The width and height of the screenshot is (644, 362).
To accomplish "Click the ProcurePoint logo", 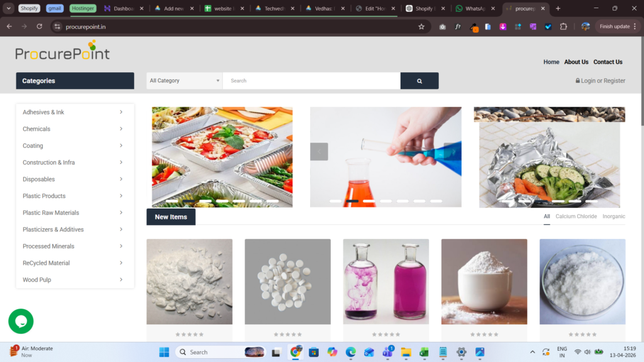I will click(63, 52).
